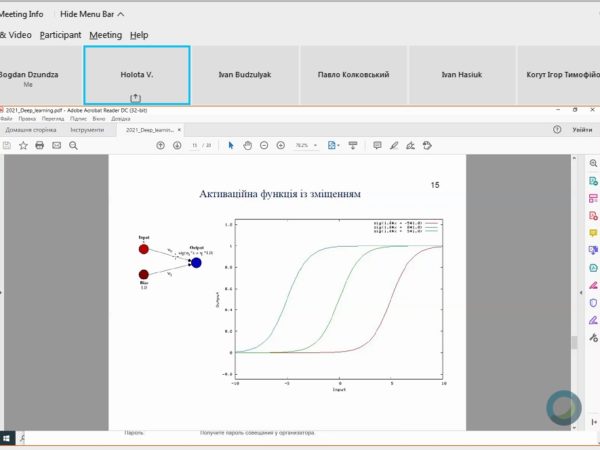The image size is (600, 450).
Task: Click the zoom out minus icon
Action: pyautogui.click(x=265, y=145)
